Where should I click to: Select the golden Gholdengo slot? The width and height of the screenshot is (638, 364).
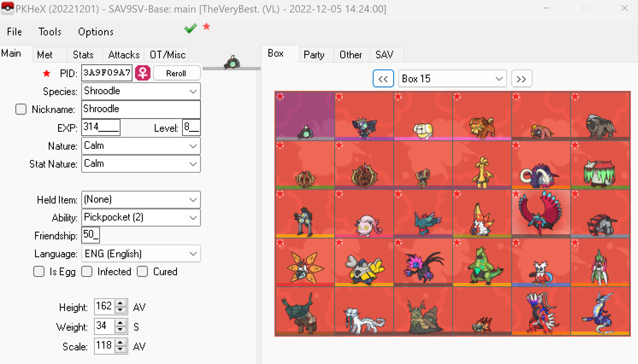click(482, 165)
